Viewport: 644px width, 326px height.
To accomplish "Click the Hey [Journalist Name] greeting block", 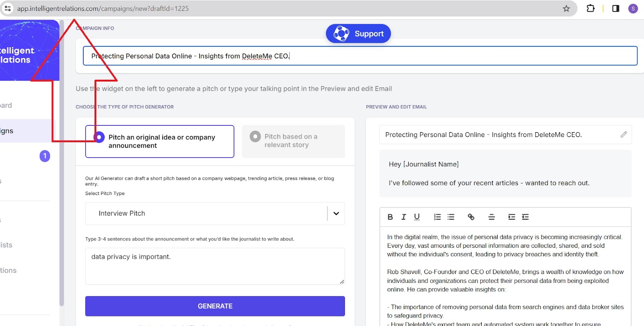I will point(506,174).
